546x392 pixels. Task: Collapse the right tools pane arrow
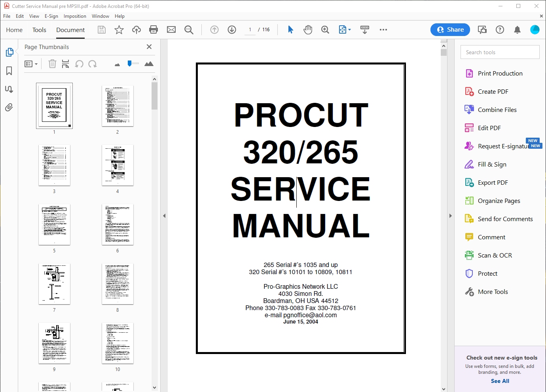coord(450,216)
